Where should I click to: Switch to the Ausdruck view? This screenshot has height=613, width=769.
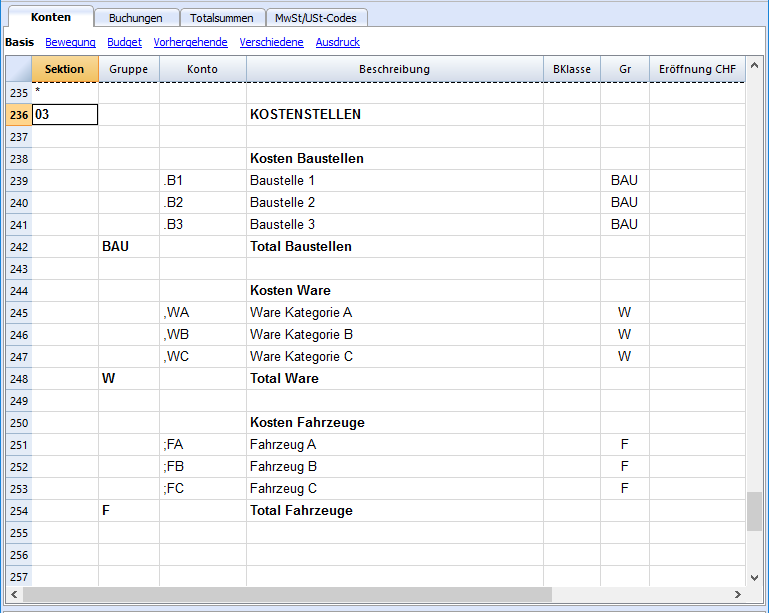[337, 42]
